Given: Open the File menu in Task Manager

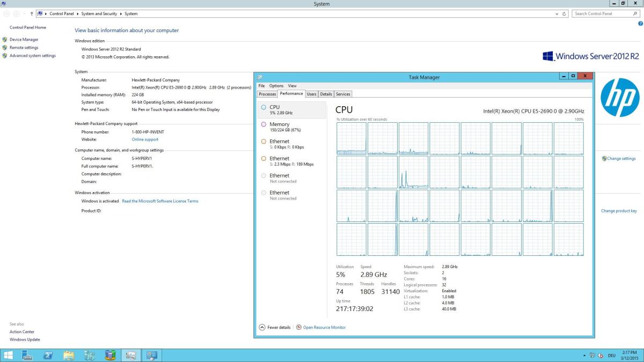Looking at the screenshot, I should point(261,86).
